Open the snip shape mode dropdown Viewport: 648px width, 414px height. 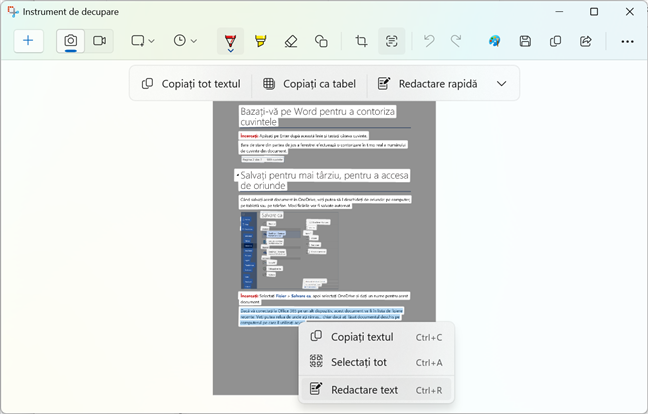click(x=142, y=41)
